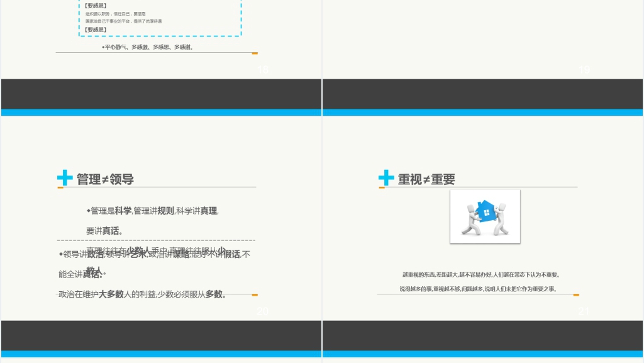This screenshot has height=363, width=644.
Task: Click the diamond bullet before 平心静气
Action: (102, 47)
